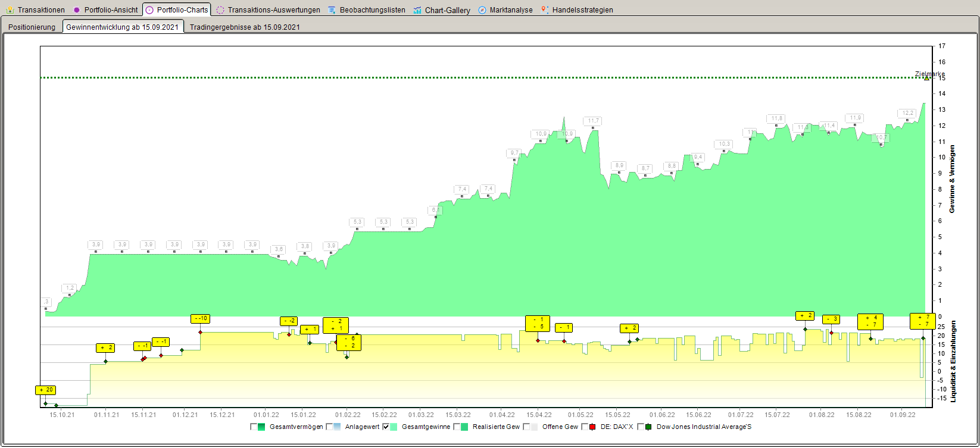980x448 pixels.
Task: Click the Zielmarke triangle marker
Action: pos(926,78)
